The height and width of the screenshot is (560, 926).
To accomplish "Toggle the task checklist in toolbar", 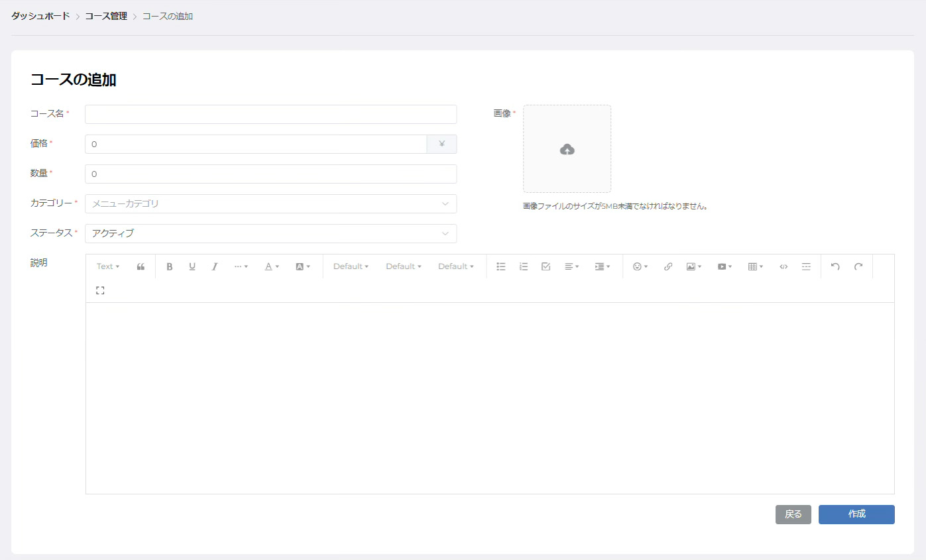I will point(546,266).
